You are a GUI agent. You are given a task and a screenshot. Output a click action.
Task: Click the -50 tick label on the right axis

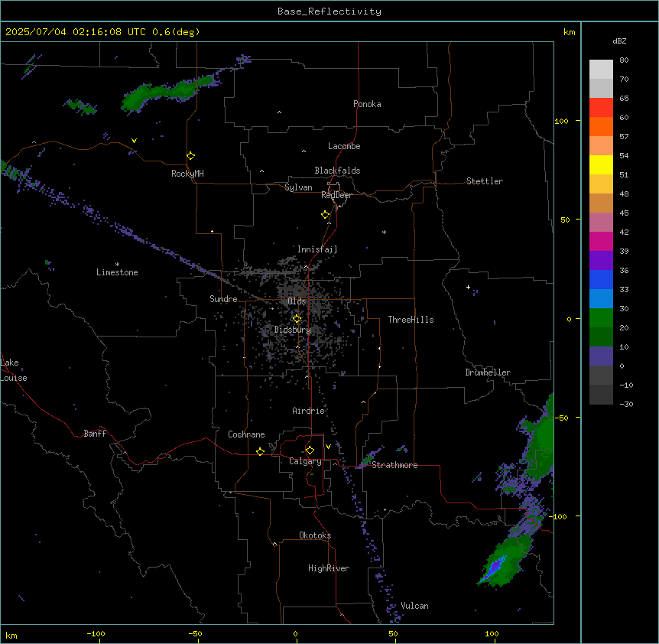562,418
